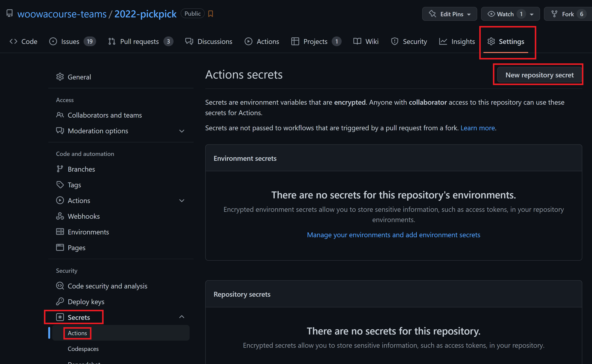592x364 pixels.
Task: Click the Pull requests count badge 3
Action: pyautogui.click(x=168, y=41)
